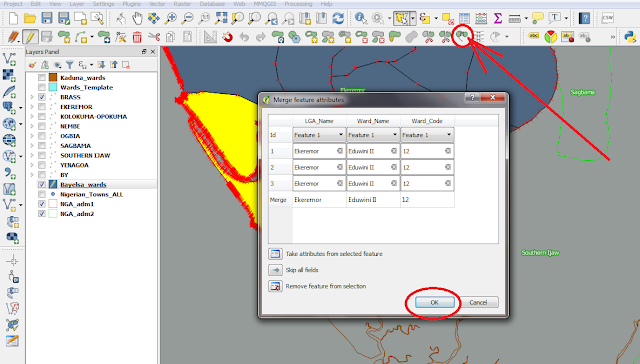Screen dimensions: 640x364
Task: Uncheck the Bayelsa_wards layer checkbox
Action: 42,184
